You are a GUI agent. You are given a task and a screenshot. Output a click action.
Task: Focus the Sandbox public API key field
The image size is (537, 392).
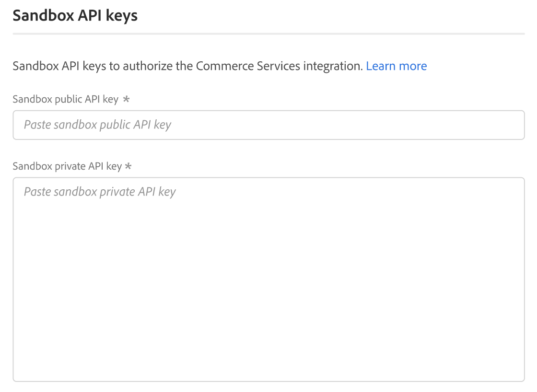pyautogui.click(x=268, y=125)
